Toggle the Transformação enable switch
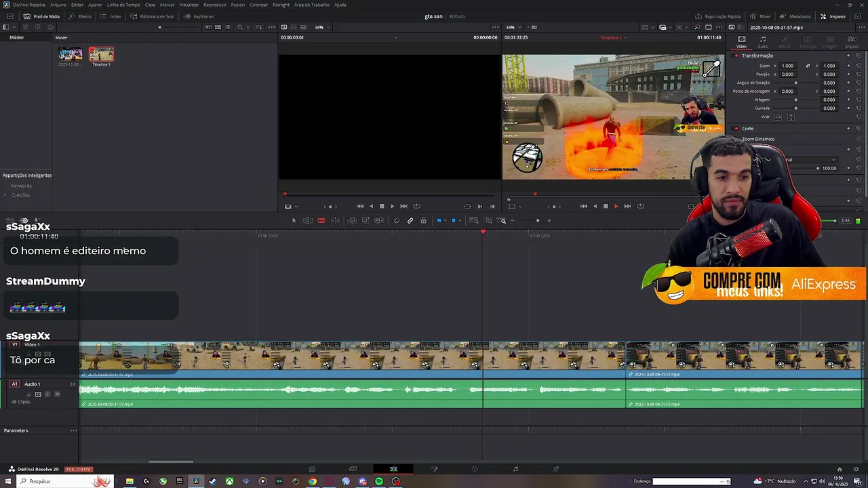This screenshot has width=868, height=488. click(736, 56)
